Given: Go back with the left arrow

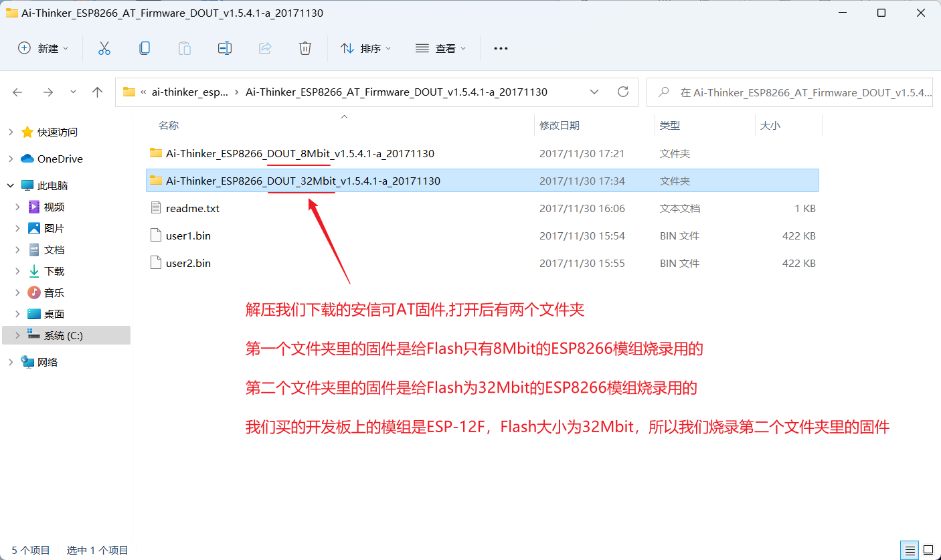Looking at the screenshot, I should 18,92.
